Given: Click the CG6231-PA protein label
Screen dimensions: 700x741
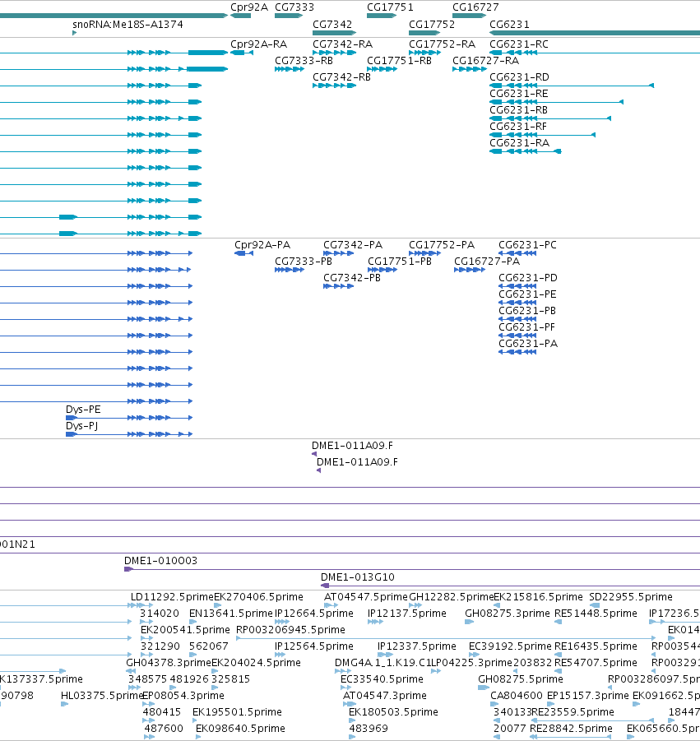Looking at the screenshot, I should pos(528,344).
